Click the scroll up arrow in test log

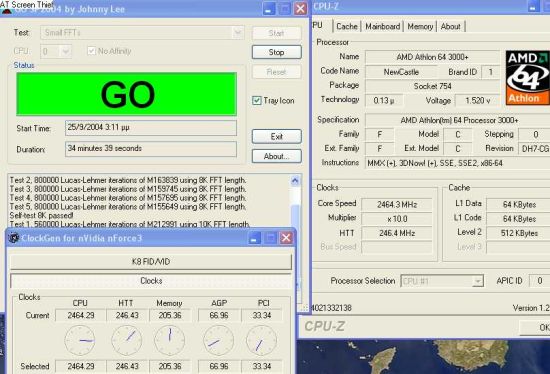pos(295,181)
